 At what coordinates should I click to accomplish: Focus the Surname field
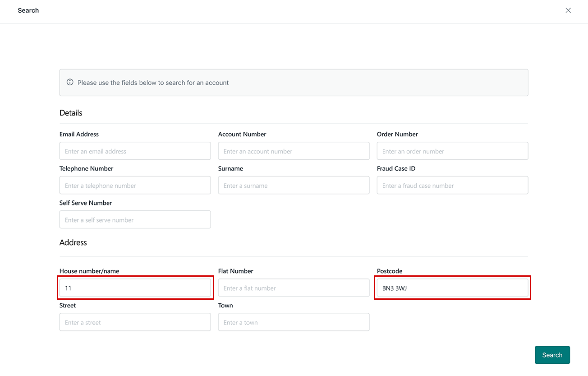click(294, 186)
